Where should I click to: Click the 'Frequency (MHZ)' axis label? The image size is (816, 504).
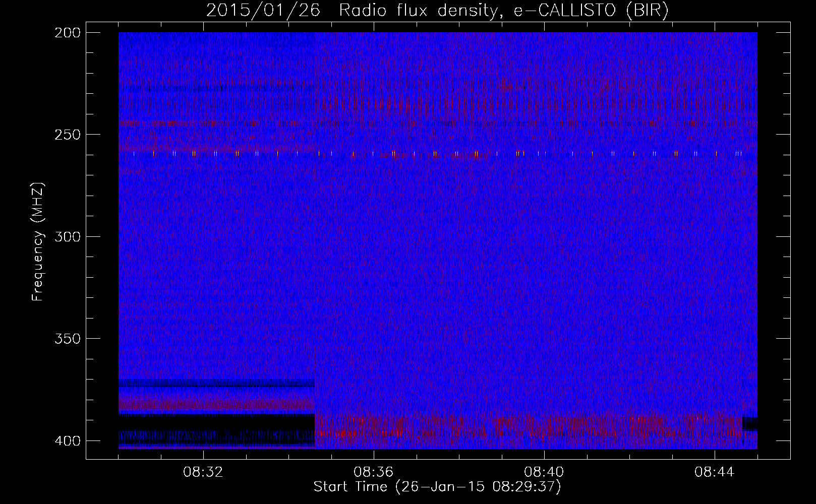click(38, 241)
